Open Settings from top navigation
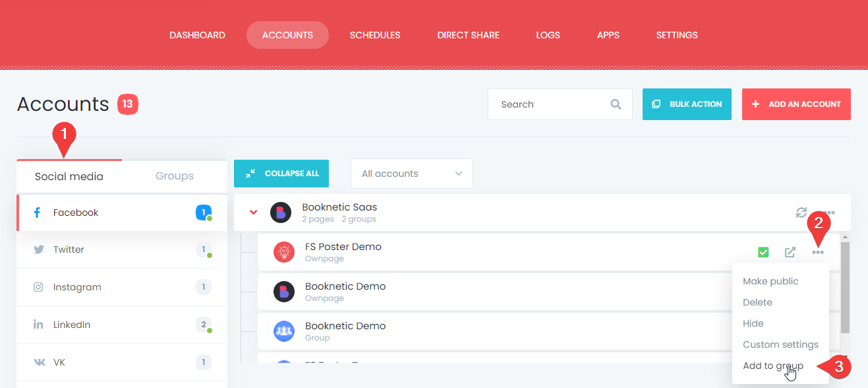Screen dimensions: 868x388 click(x=677, y=35)
